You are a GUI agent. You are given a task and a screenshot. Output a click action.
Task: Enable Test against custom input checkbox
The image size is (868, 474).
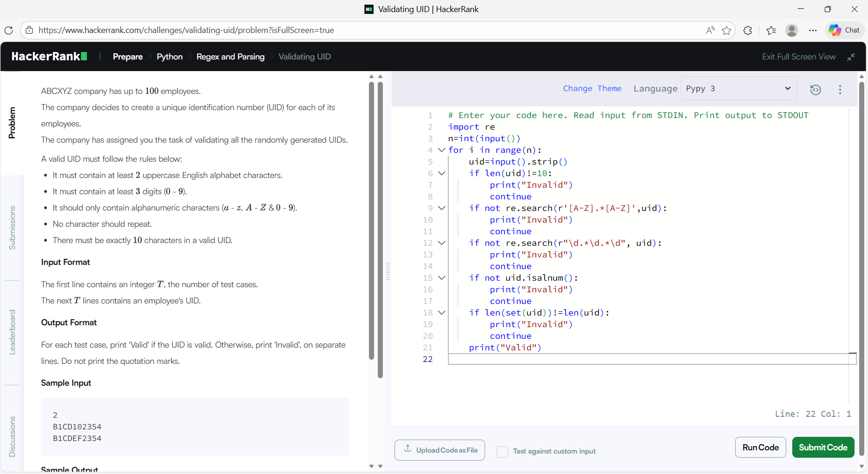(502, 451)
